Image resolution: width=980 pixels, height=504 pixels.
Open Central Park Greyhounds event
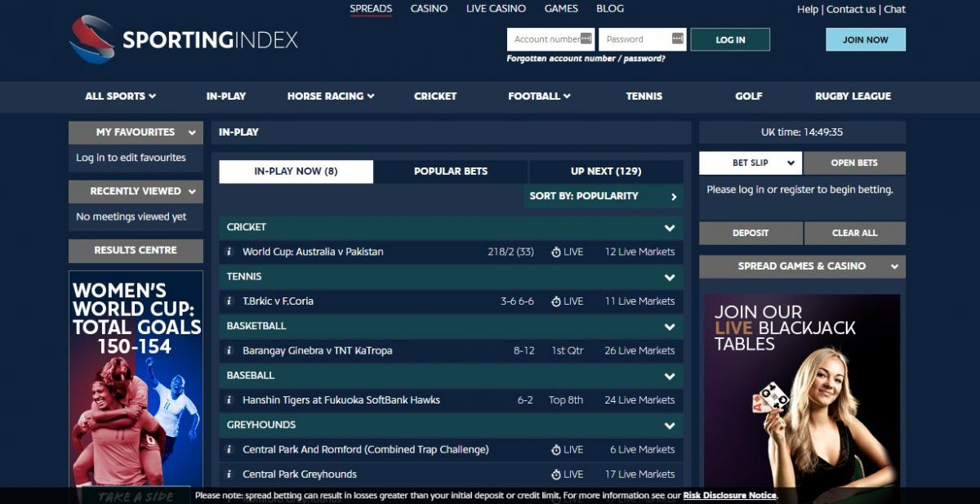pyautogui.click(x=300, y=474)
